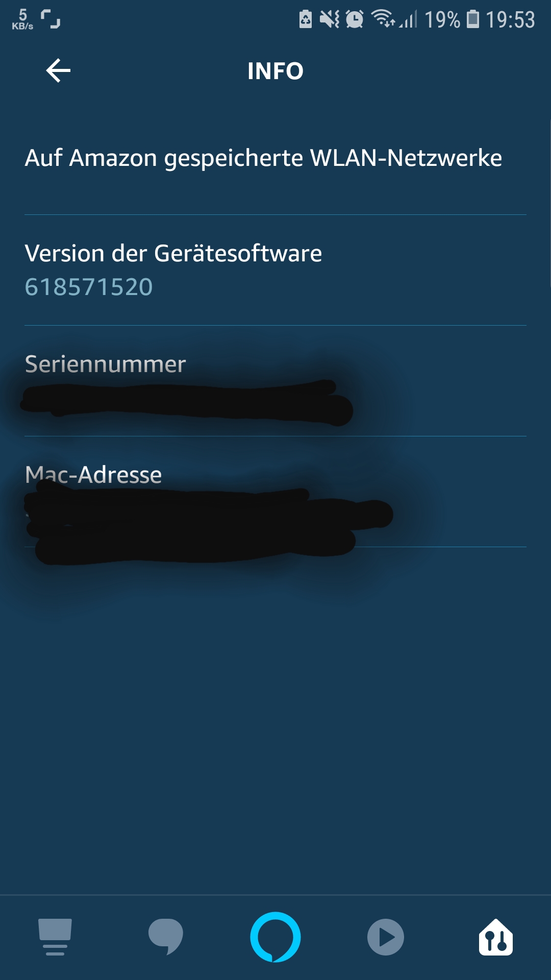Tap the back arrow icon

(x=58, y=70)
